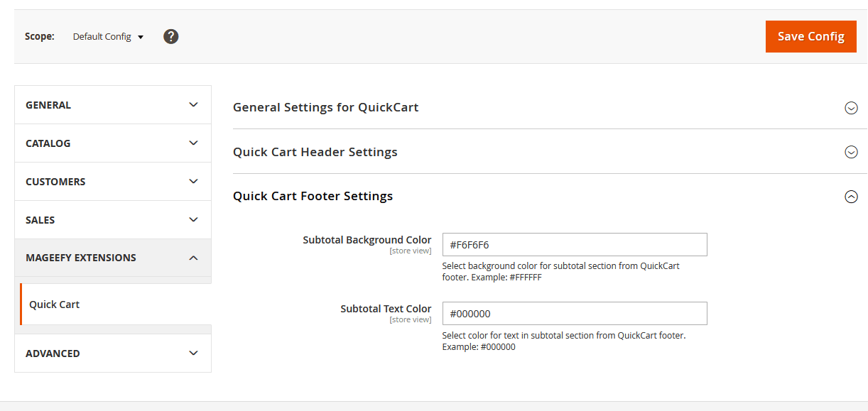The height and width of the screenshot is (411, 868).
Task: Open the Default Config scope selector
Action: (x=102, y=36)
